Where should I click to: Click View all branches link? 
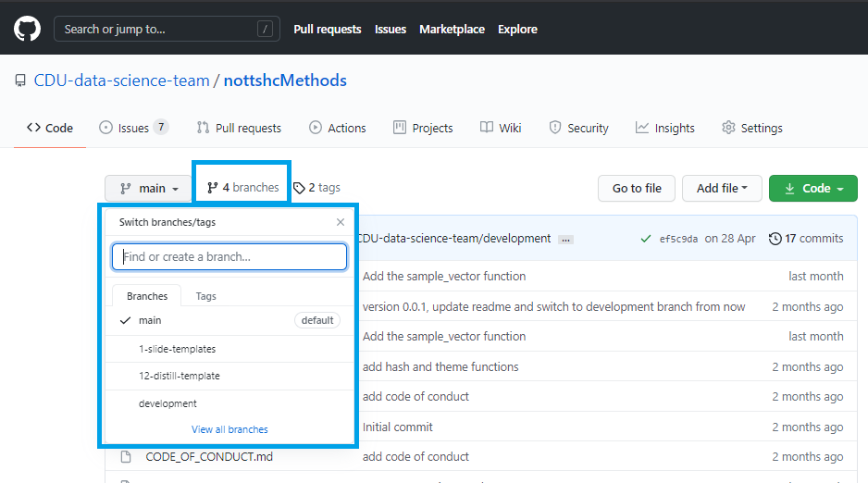[x=229, y=429]
